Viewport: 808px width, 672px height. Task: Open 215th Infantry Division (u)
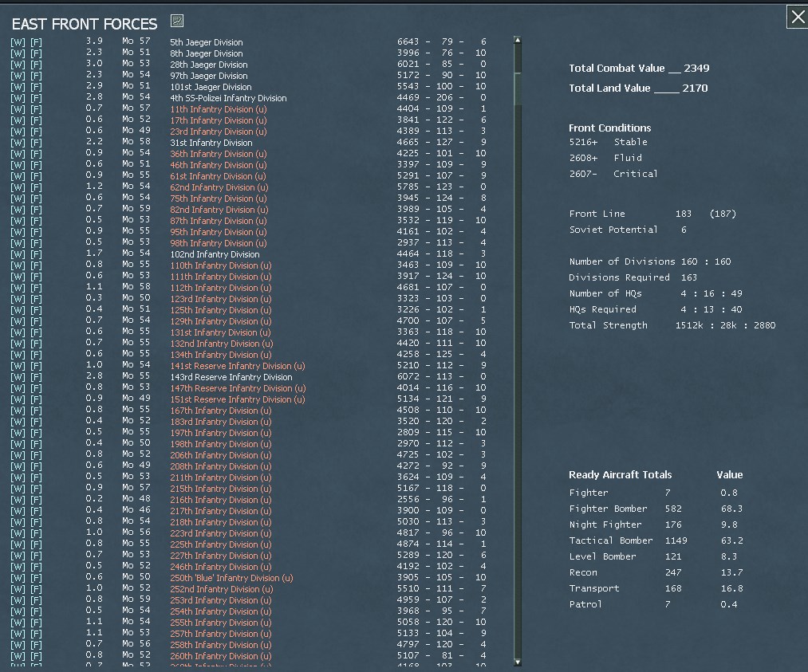click(221, 489)
